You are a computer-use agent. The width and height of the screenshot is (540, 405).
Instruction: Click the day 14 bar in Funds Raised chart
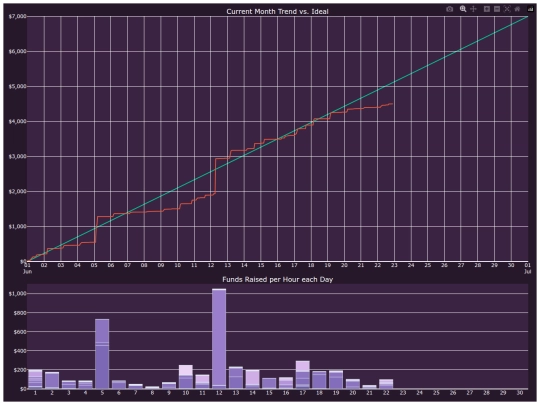click(x=252, y=379)
